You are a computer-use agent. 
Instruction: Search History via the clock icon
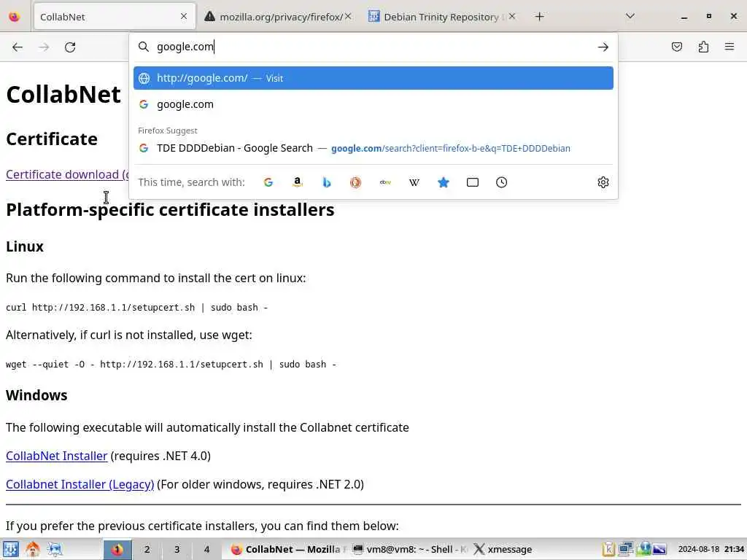[x=502, y=182]
